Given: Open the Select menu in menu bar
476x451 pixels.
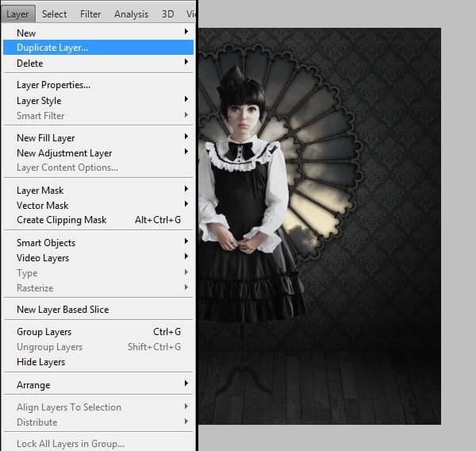Looking at the screenshot, I should pyautogui.click(x=54, y=13).
